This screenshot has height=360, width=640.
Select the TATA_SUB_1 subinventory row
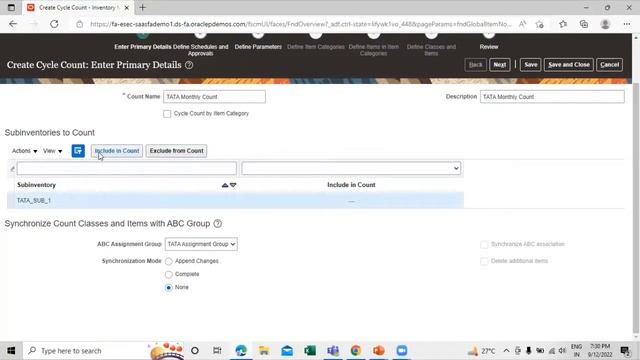point(236,200)
